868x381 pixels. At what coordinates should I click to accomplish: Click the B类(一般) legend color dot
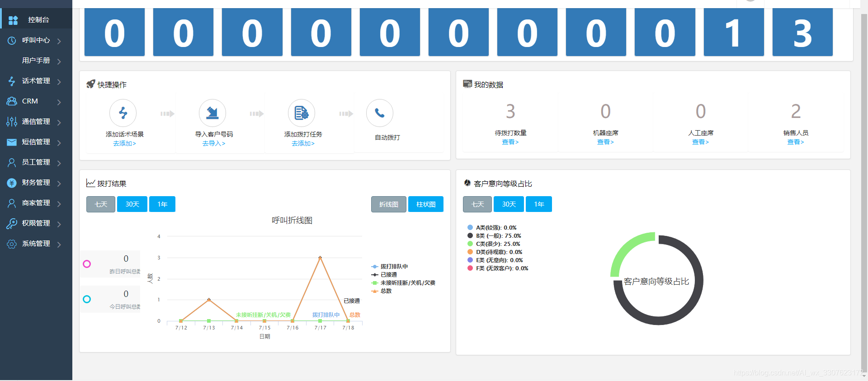point(470,236)
